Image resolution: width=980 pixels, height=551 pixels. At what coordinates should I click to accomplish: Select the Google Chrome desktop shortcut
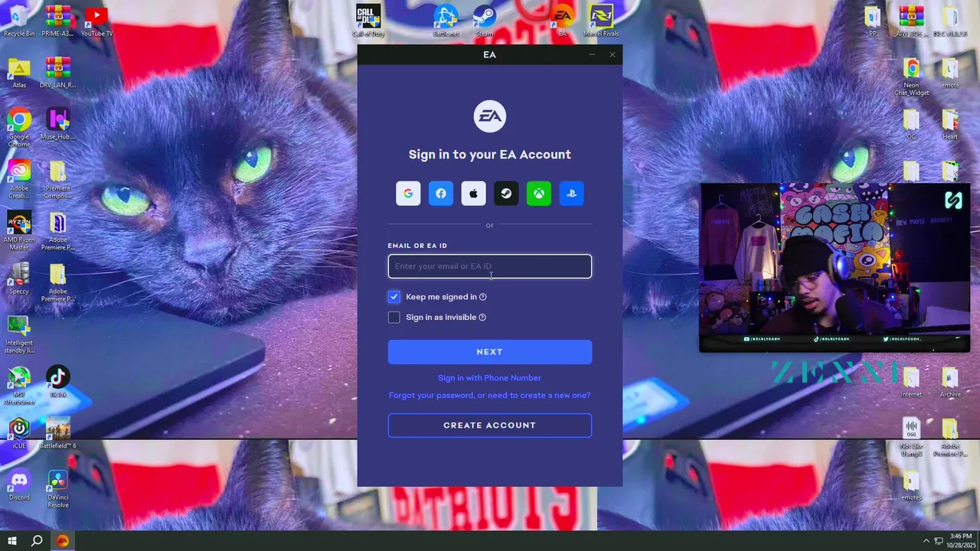pyautogui.click(x=19, y=128)
